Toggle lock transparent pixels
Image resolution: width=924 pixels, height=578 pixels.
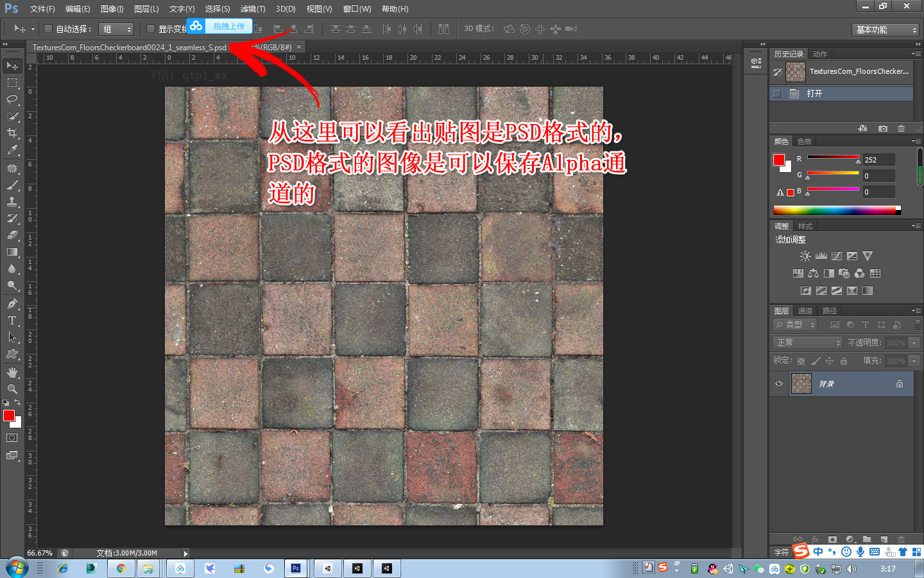click(801, 361)
